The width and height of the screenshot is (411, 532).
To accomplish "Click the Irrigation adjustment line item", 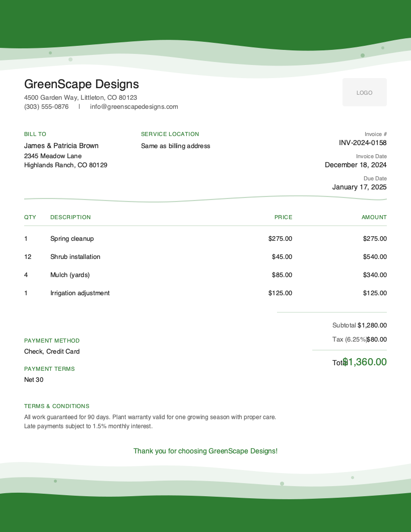I will click(x=80, y=293).
